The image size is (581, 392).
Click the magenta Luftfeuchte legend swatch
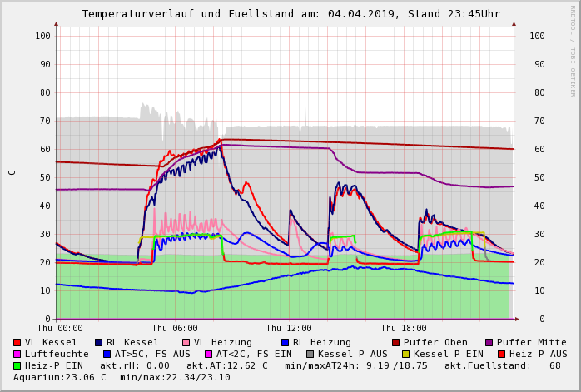tap(17, 354)
